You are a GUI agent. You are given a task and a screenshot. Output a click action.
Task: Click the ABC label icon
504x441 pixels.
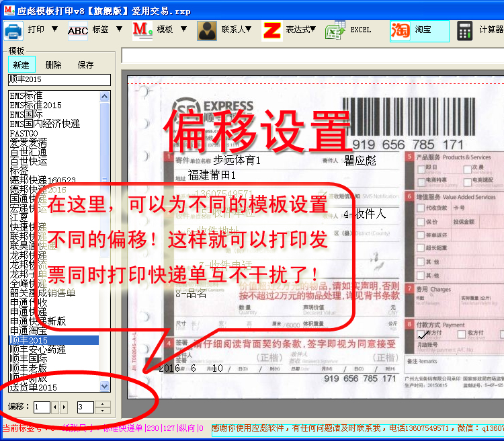[x=78, y=31]
